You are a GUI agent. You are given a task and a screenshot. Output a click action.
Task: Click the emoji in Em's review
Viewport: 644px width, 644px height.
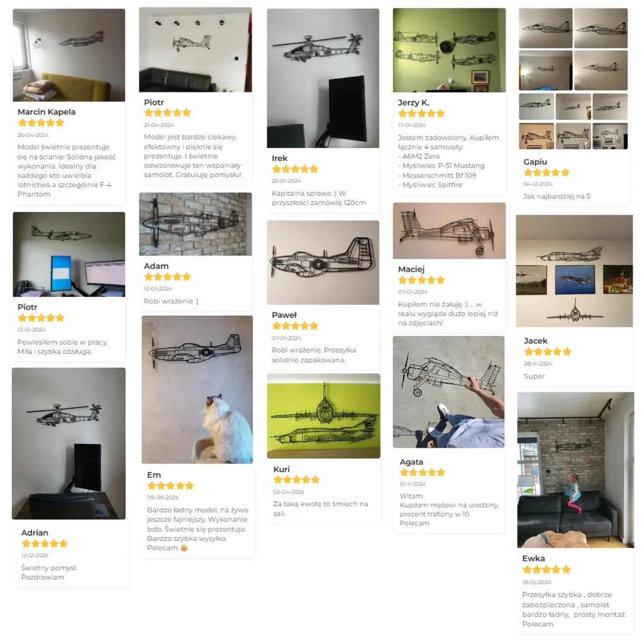(x=184, y=548)
